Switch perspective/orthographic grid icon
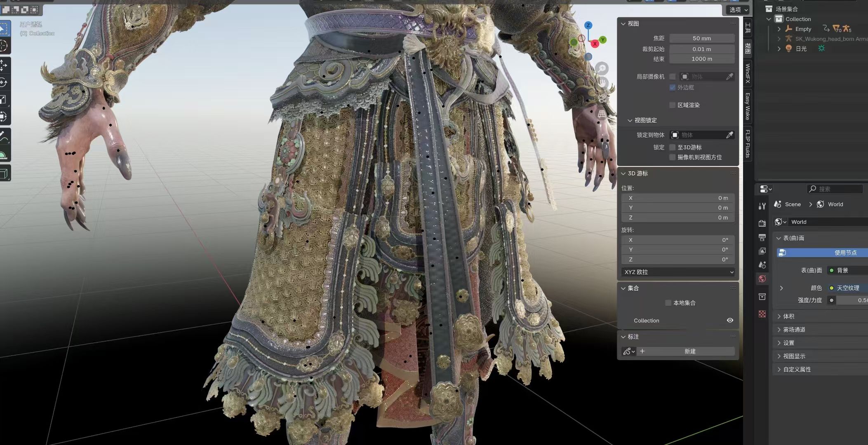The image size is (868, 445). (x=602, y=114)
